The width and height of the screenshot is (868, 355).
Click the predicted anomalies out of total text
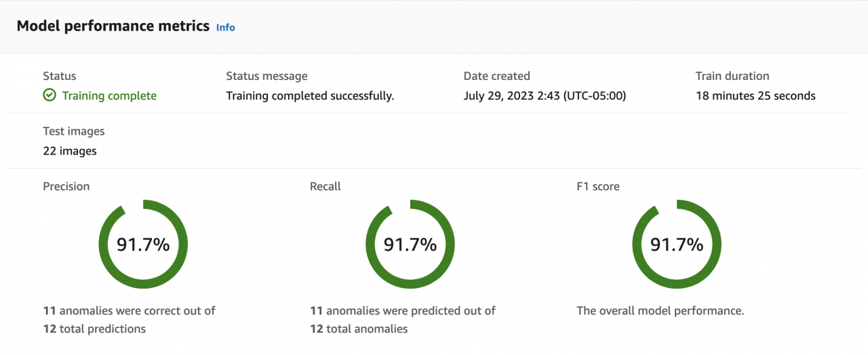point(403,320)
